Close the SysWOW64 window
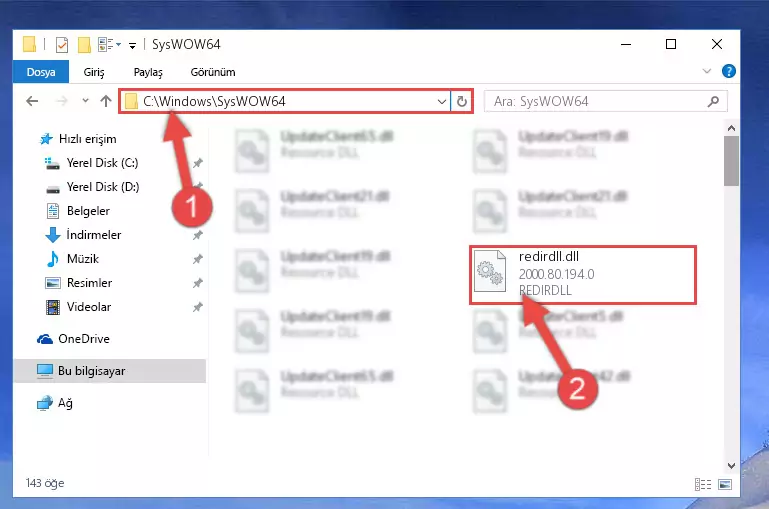The height and width of the screenshot is (509, 769). pyautogui.click(x=717, y=45)
